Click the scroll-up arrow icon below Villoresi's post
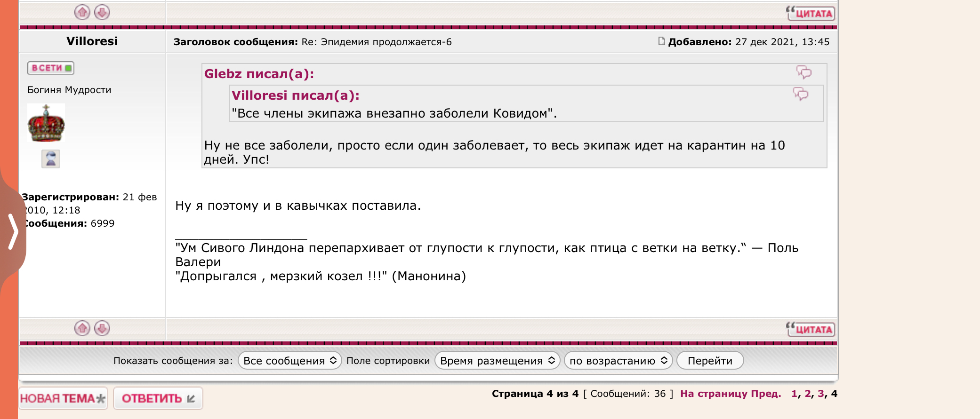980x419 pixels. tap(82, 328)
